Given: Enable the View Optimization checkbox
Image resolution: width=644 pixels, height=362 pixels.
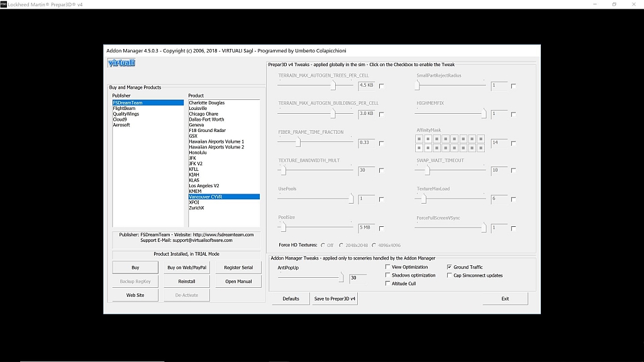Looking at the screenshot, I should point(387,267).
